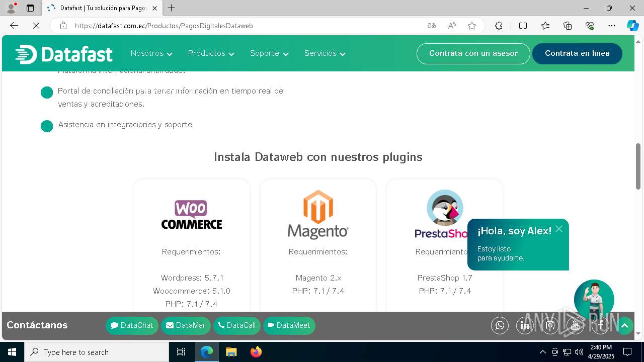Open the volume control in system tray
The image size is (644, 362).
[579, 352]
